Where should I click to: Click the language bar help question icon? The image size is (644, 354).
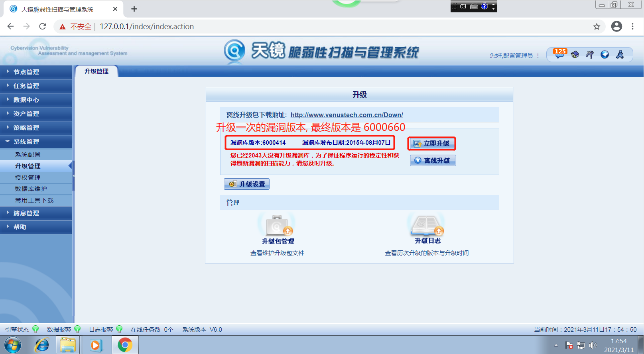click(x=484, y=6)
